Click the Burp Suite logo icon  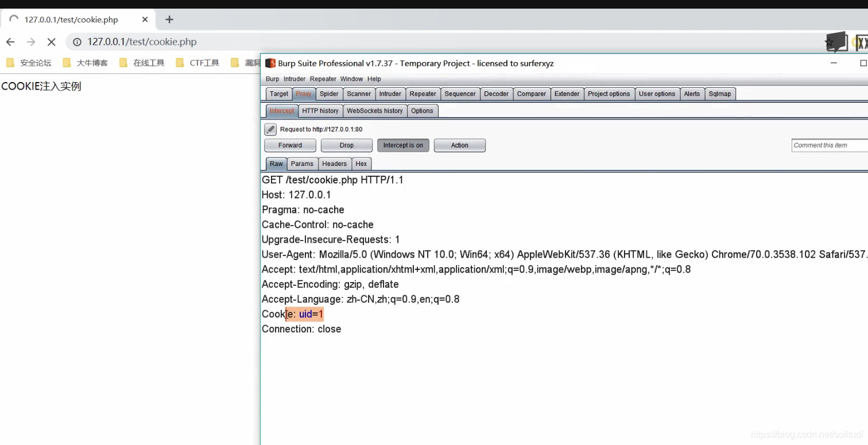click(270, 63)
